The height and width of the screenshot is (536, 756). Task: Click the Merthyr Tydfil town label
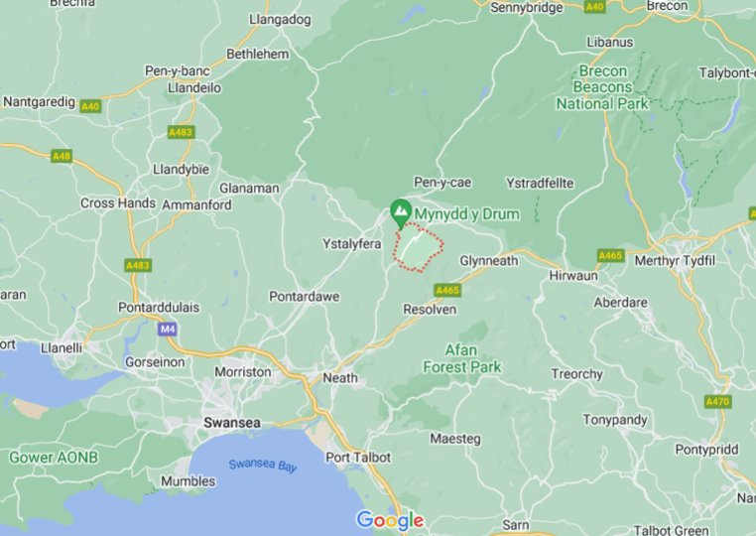pos(675,261)
